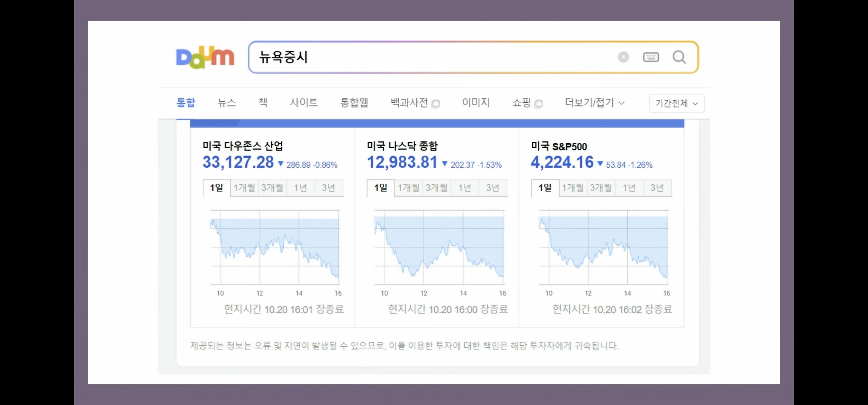
Task: Select 1개월 for S&P500 chart
Action: click(573, 188)
